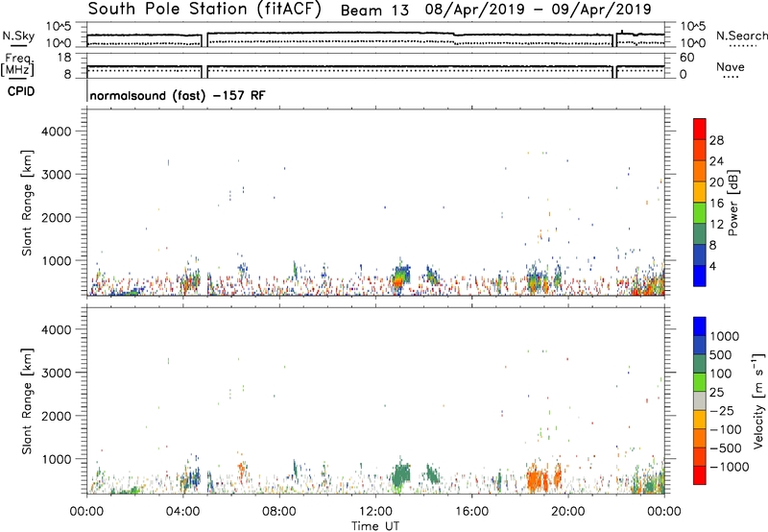Pick the light green velocity swatch 25 to 100

pyautogui.click(x=700, y=382)
